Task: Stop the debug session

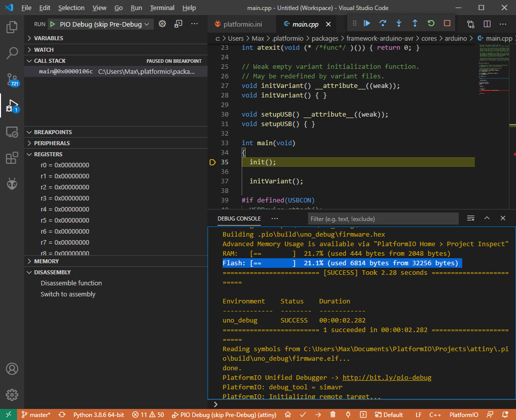Action: click(x=447, y=23)
